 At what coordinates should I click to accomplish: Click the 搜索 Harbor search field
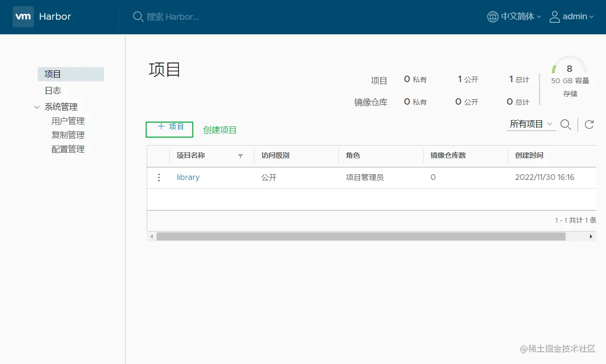[x=173, y=17]
